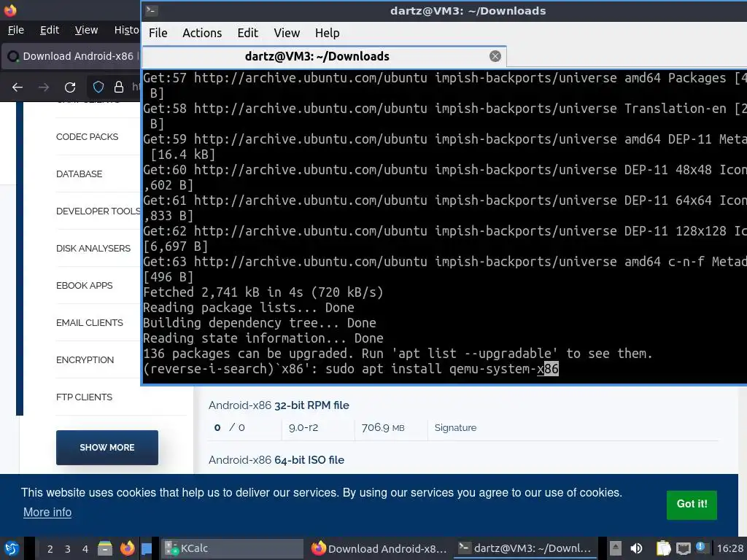Screen dimensions: 747x560
Task: Open the terminal Help menu
Action: 328,33
